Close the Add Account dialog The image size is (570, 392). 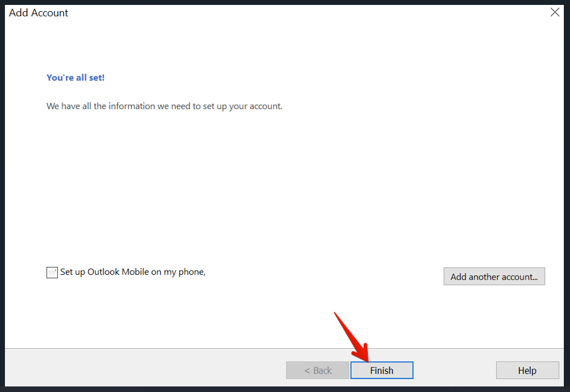[555, 12]
